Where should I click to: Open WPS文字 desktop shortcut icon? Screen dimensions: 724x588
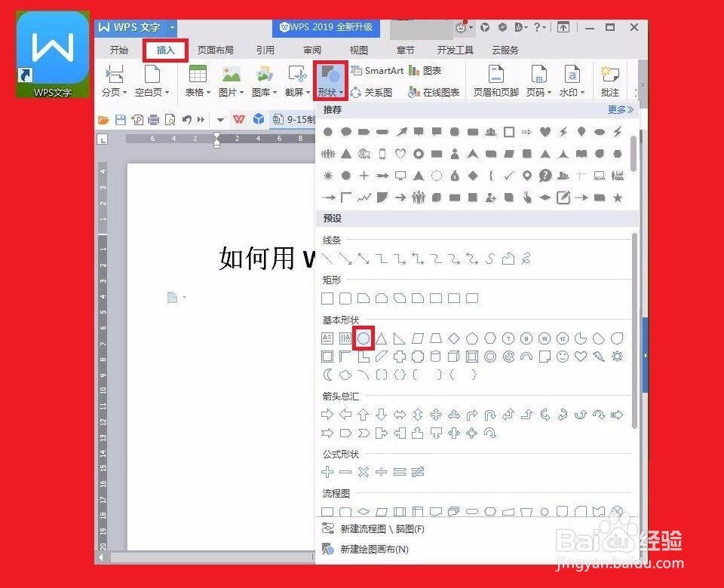[x=52, y=54]
